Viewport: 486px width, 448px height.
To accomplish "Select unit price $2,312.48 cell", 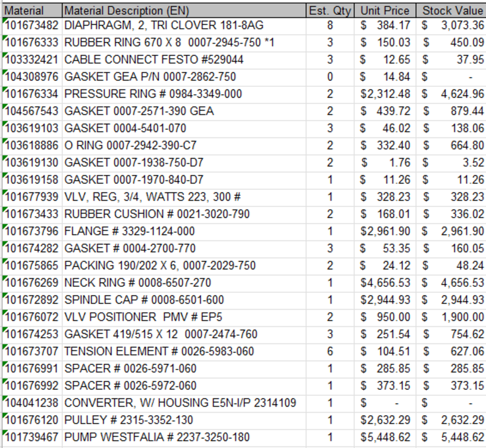I will pos(385,95).
